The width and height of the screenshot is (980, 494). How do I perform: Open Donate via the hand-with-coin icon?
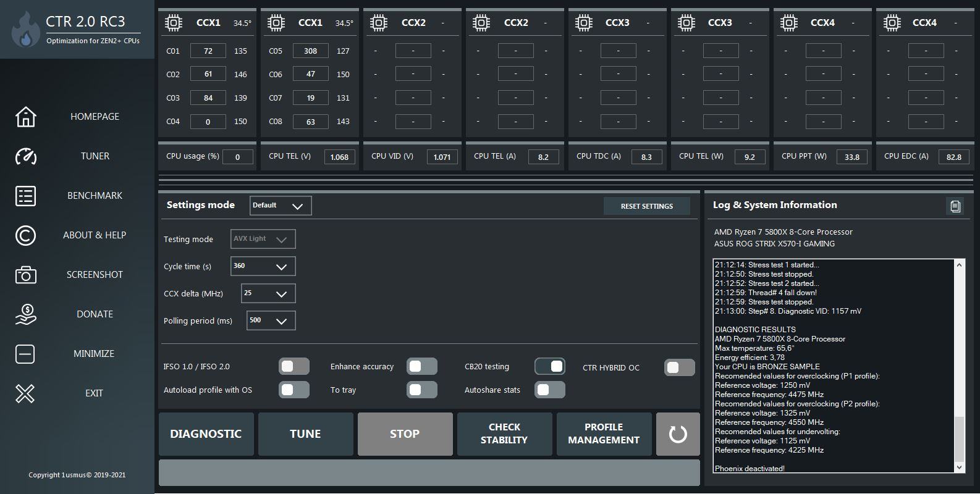[25, 314]
